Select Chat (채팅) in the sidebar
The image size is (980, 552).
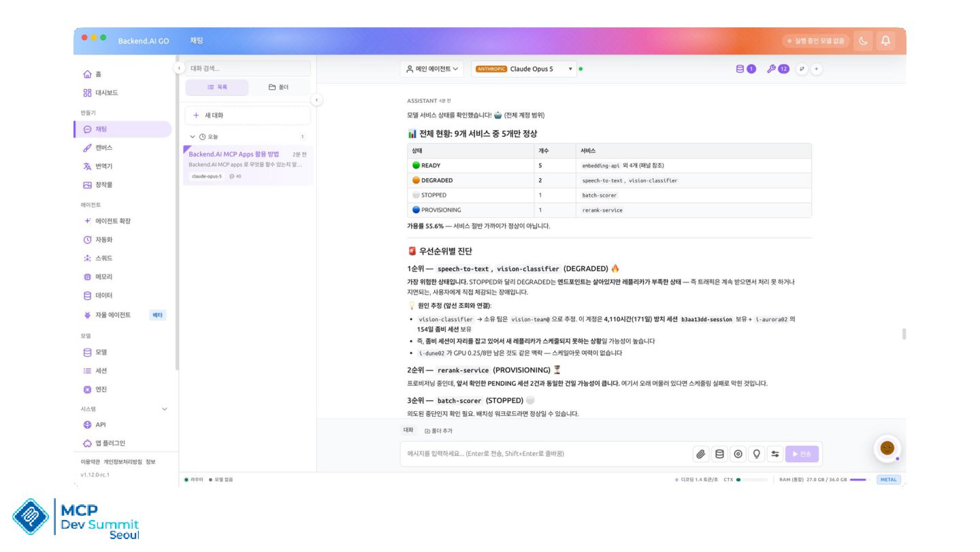click(122, 129)
